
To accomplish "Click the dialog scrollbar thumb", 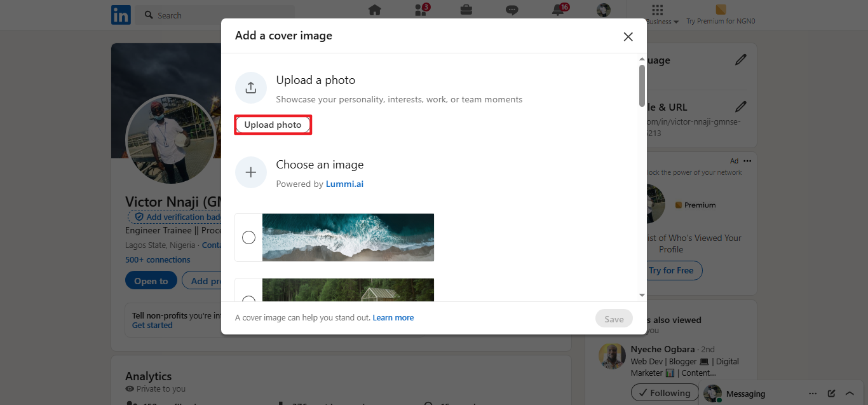I will [x=642, y=85].
